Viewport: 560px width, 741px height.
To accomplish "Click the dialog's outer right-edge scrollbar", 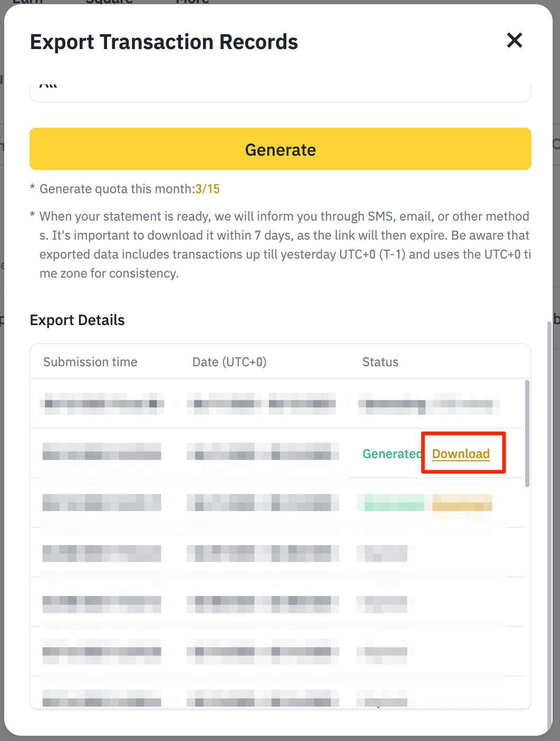I will 549,475.
